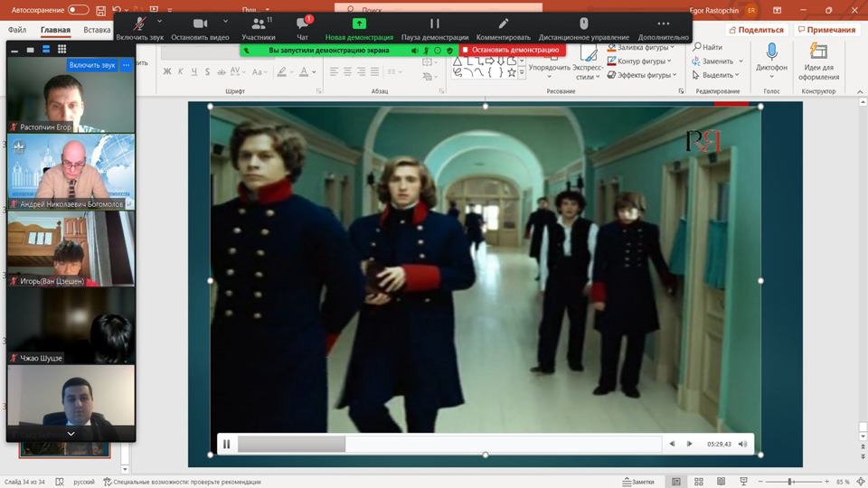Undo the last action in PowerPoint
Image resolution: width=868 pixels, height=488 pixels.
(x=117, y=9)
